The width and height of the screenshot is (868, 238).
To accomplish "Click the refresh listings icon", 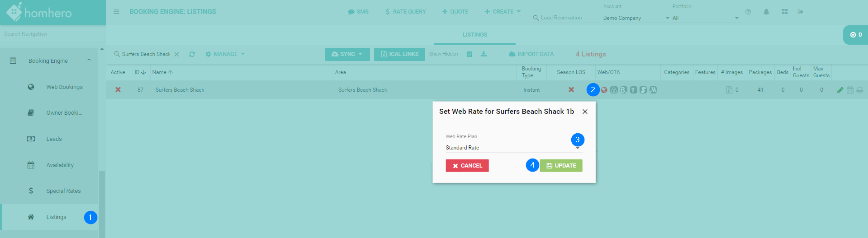I will pyautogui.click(x=192, y=54).
